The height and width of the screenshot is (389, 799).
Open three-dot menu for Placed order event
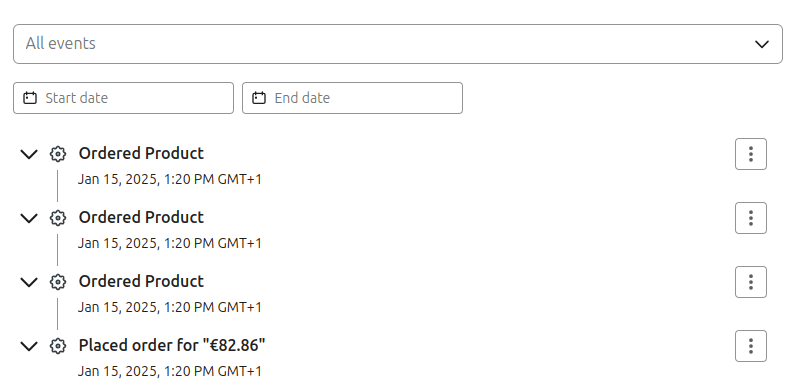[x=751, y=346]
